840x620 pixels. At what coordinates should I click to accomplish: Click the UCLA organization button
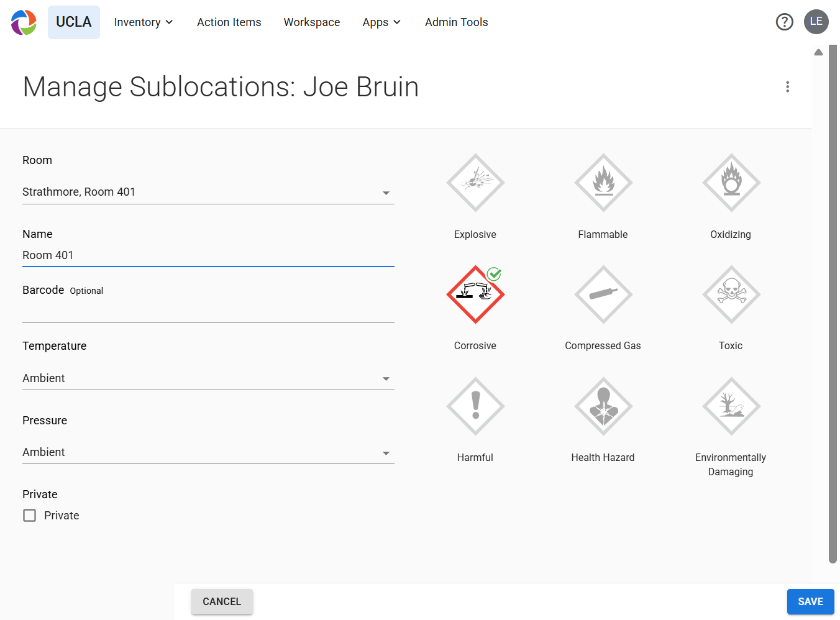point(74,22)
